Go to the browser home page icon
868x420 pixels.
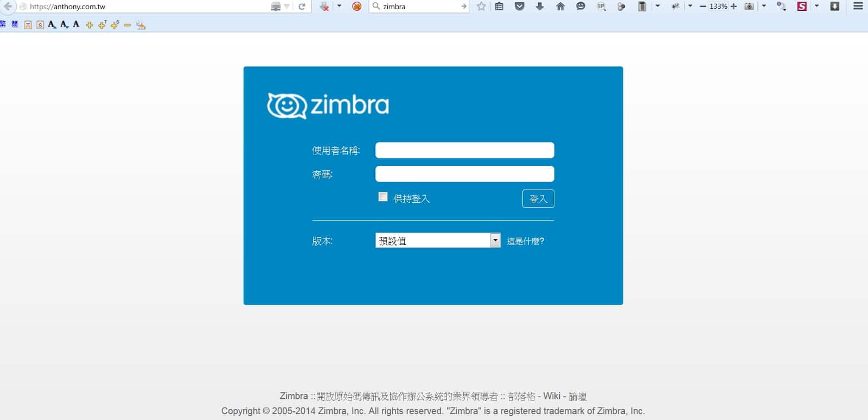click(560, 7)
